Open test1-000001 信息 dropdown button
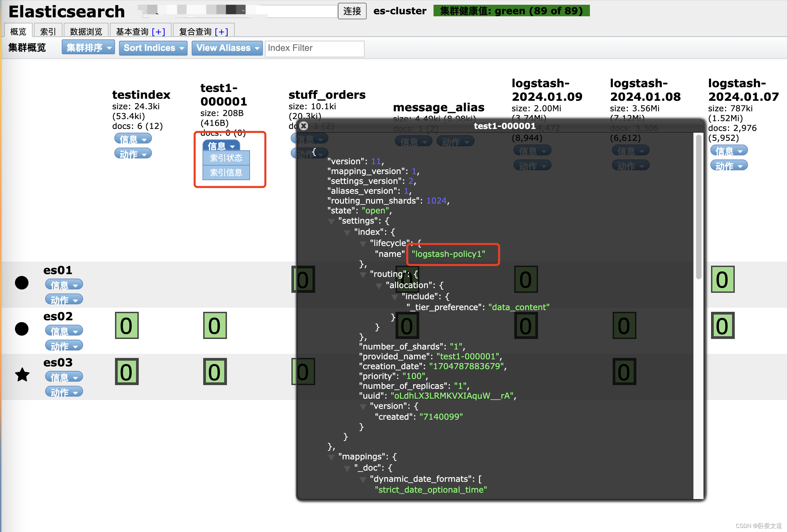 coord(221,146)
